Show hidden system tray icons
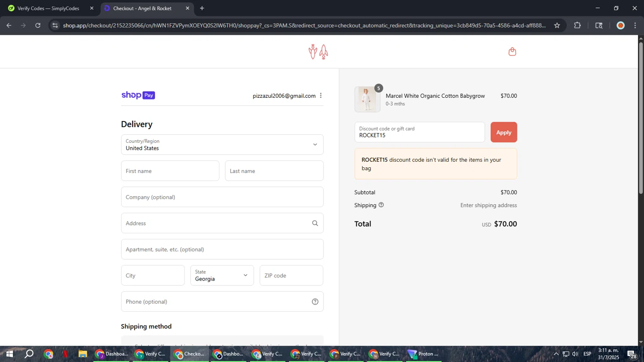 tap(556, 354)
